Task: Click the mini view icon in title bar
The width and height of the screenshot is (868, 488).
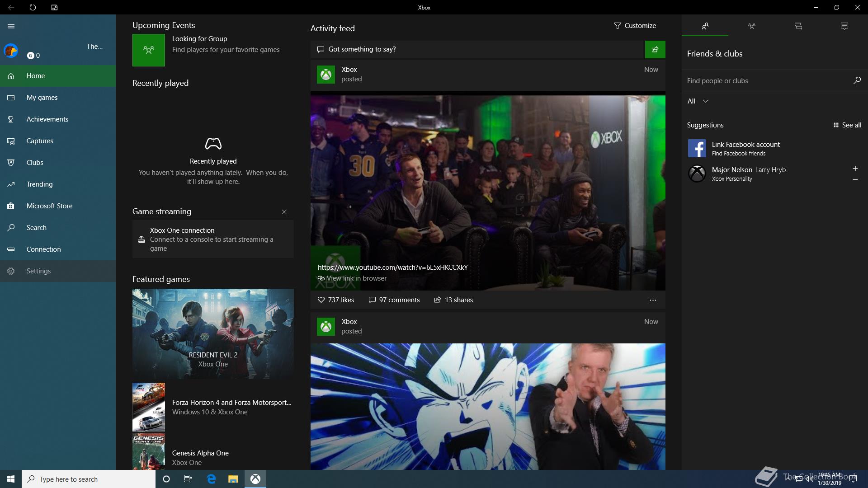Action: pyautogui.click(x=54, y=7)
